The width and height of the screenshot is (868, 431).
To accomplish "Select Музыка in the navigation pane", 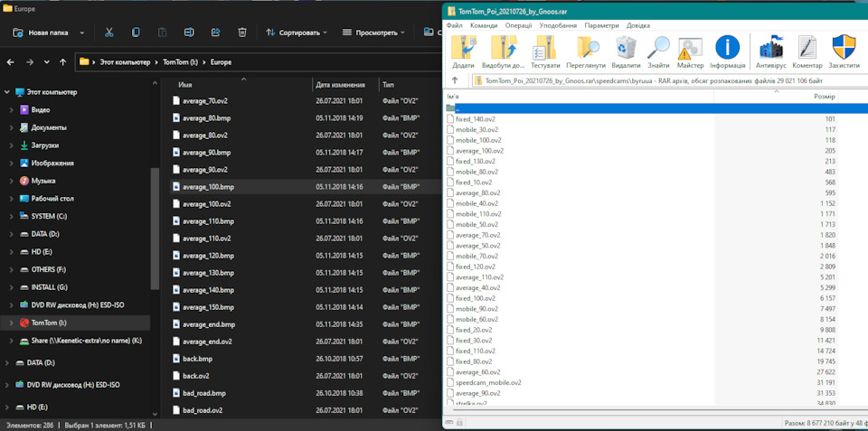I will coord(43,181).
